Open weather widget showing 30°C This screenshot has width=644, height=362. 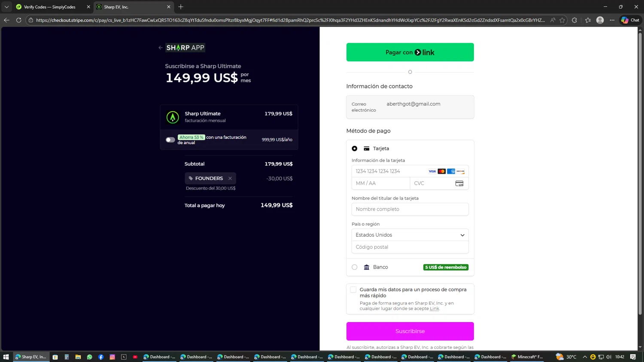click(566, 357)
